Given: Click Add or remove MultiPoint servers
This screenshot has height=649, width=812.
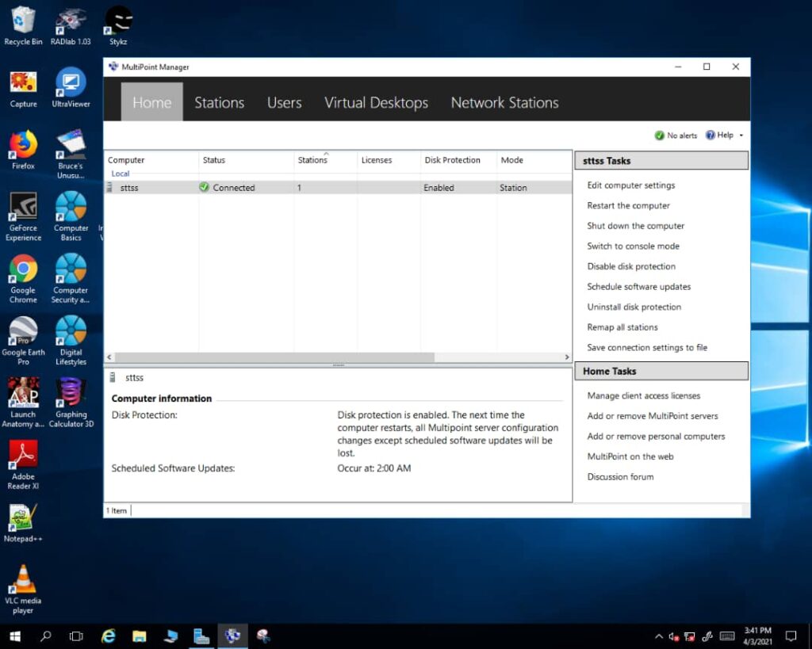Looking at the screenshot, I should (x=653, y=415).
